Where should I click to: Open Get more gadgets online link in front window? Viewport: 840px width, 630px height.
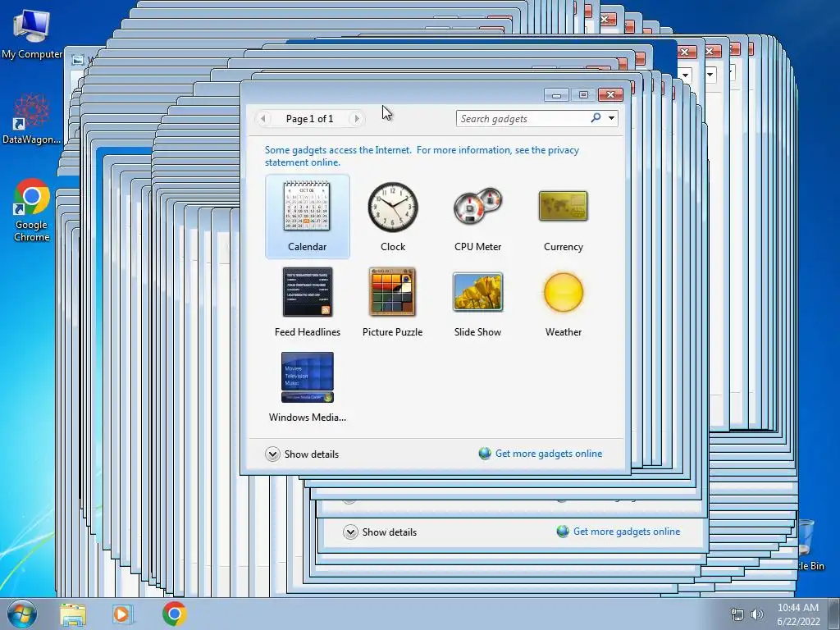(x=541, y=454)
